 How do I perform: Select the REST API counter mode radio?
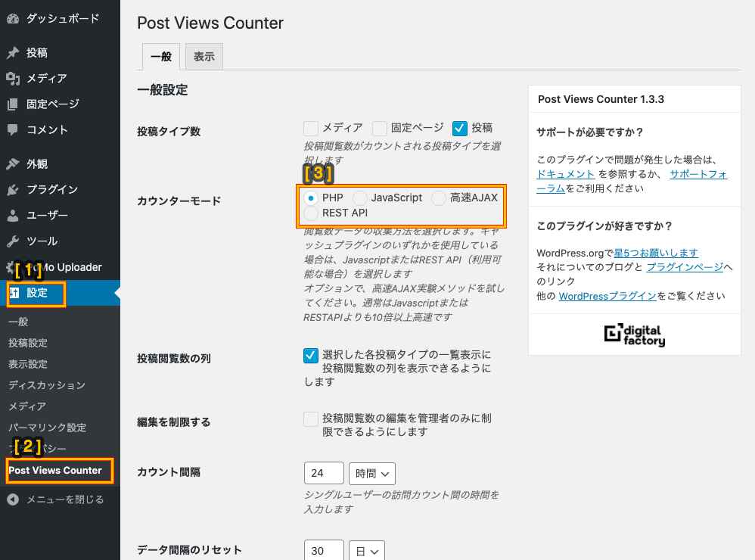pyautogui.click(x=311, y=213)
